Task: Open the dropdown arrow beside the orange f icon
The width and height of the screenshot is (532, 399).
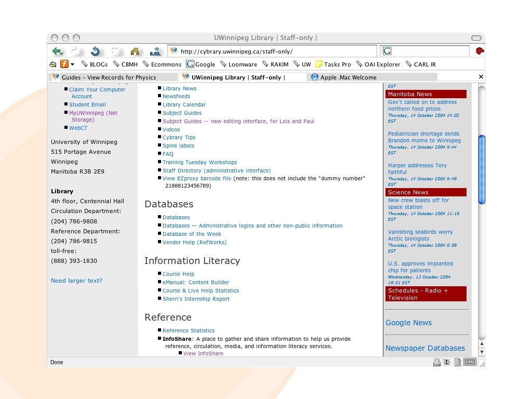Action: point(72,64)
